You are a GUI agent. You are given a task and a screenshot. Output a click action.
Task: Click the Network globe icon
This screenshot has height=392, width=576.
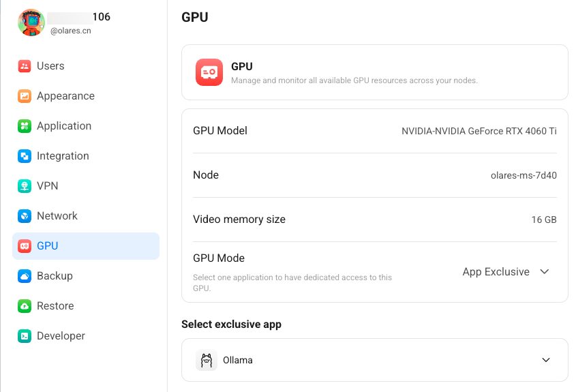[25, 216]
